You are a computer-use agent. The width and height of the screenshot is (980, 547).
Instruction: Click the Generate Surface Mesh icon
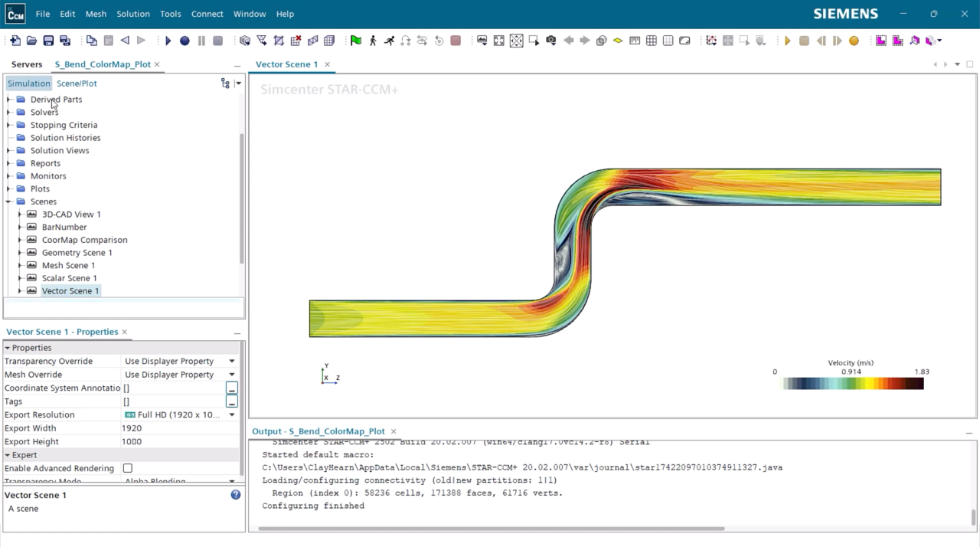pyautogui.click(x=312, y=41)
